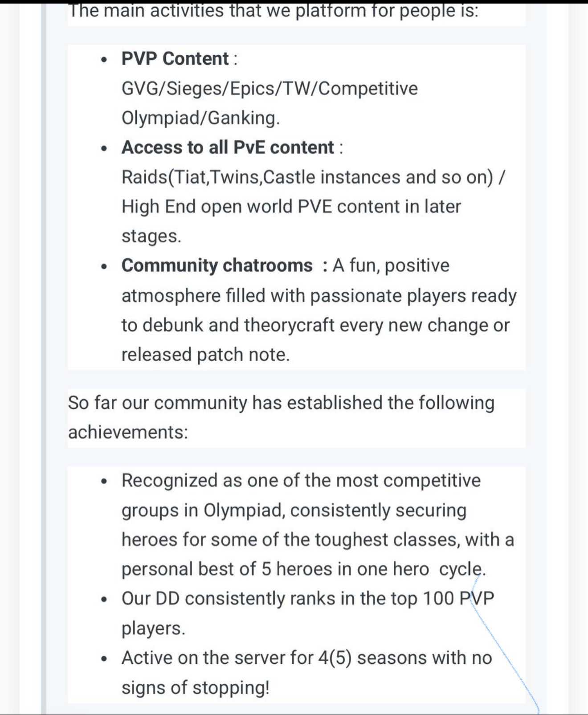Click the "groups in Olympiad, consistently securing" line
The image size is (588, 715).
pyautogui.click(x=294, y=511)
